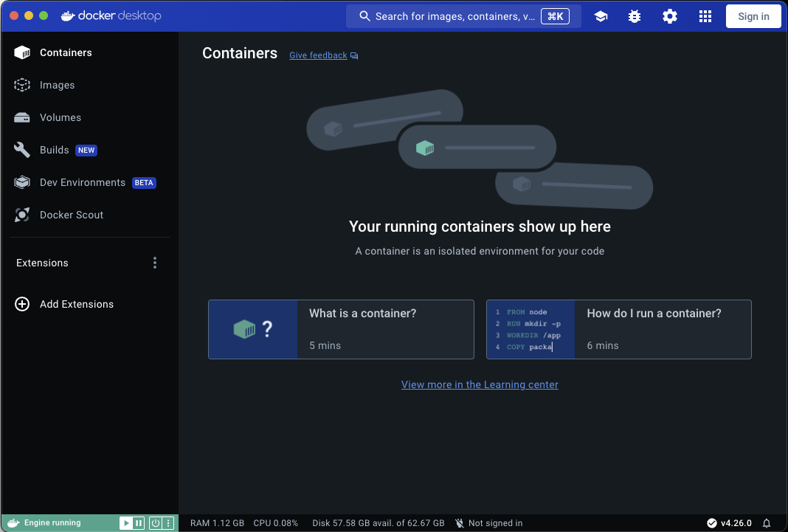Open the Learning center graduation cap icon
Screen dimensions: 788x532
coord(601,16)
